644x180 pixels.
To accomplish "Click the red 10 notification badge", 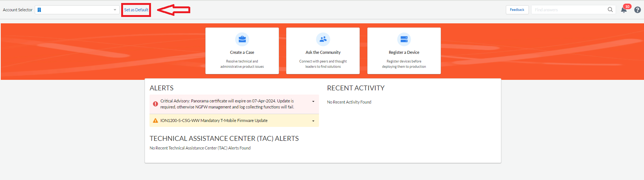I will pyautogui.click(x=627, y=6).
